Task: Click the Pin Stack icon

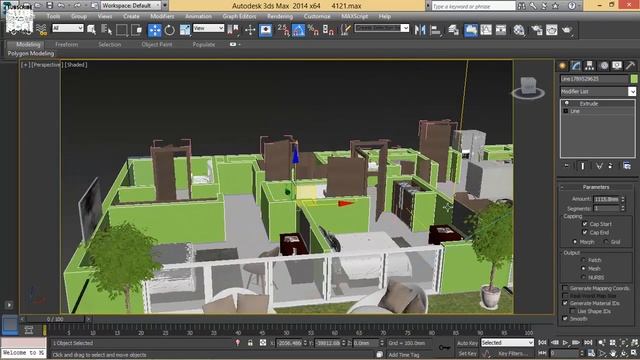Action: coord(567,166)
